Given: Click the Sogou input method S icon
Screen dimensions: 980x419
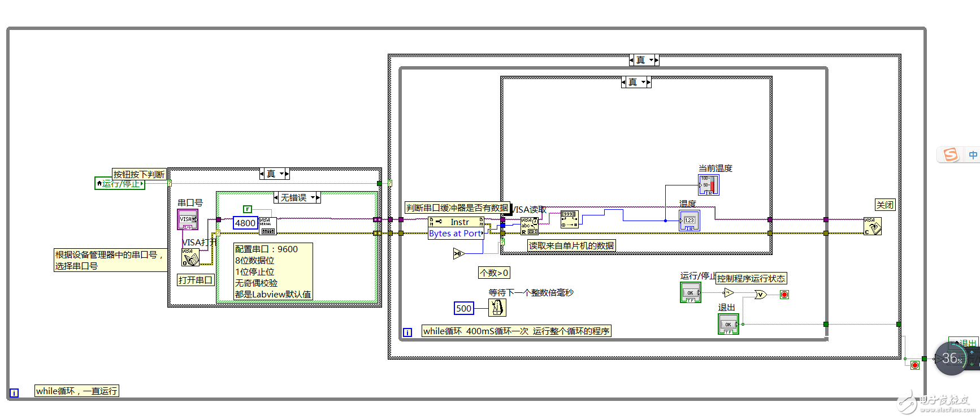Looking at the screenshot, I should (951, 154).
